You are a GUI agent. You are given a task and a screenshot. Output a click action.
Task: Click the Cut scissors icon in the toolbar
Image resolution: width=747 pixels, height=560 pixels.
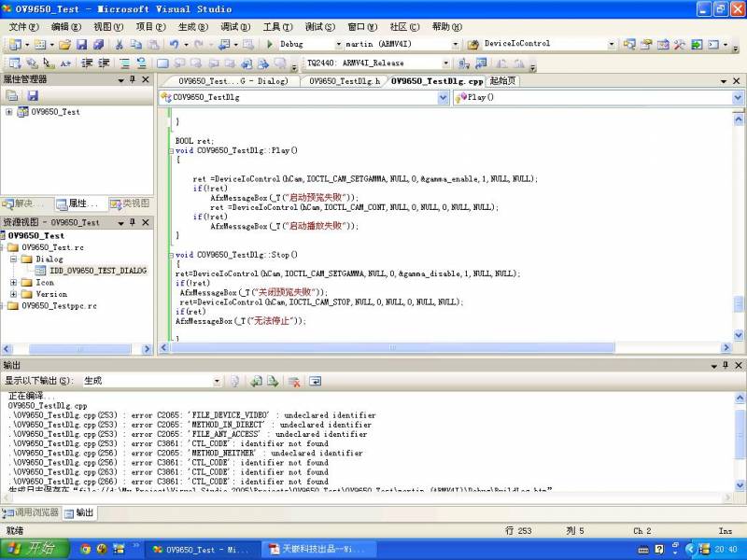[120, 44]
